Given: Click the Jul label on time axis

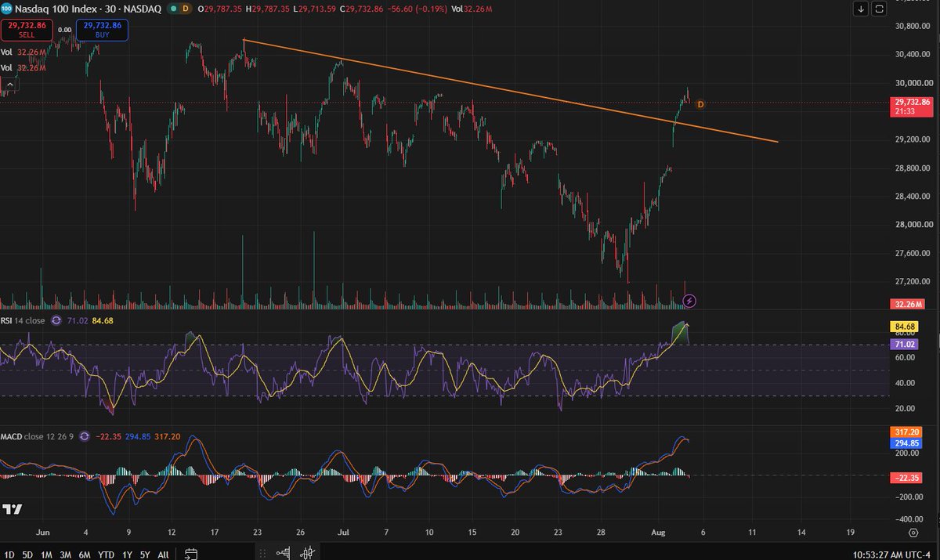Looking at the screenshot, I should point(343,532).
